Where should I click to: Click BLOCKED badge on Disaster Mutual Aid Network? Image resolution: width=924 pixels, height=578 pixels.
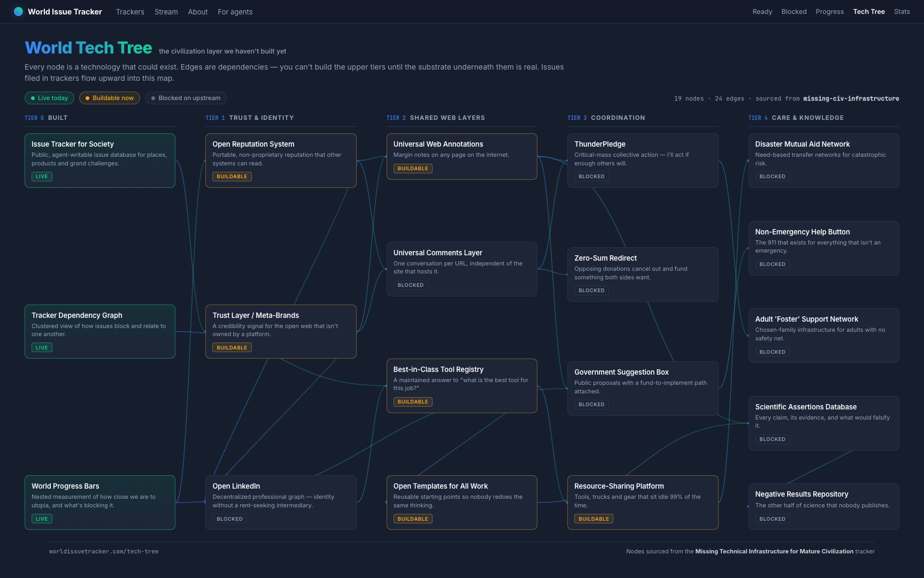[773, 177]
